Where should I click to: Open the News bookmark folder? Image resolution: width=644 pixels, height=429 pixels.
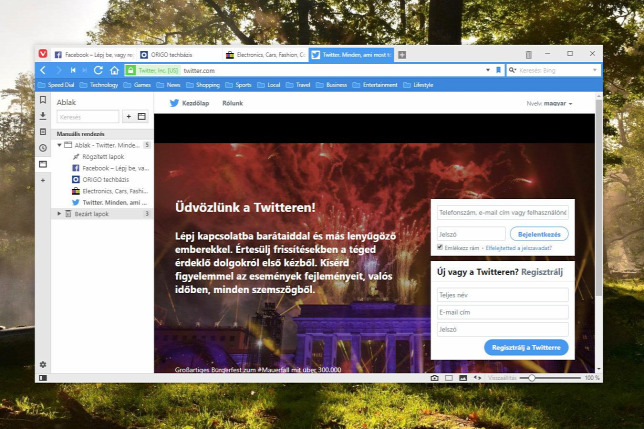pyautogui.click(x=168, y=85)
